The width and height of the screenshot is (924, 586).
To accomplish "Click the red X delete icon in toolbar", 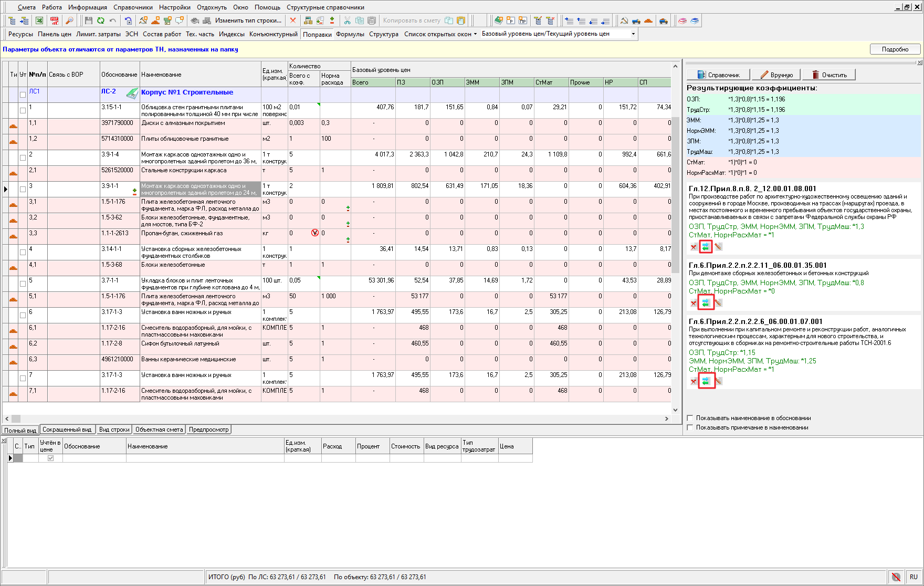I will coord(293,20).
